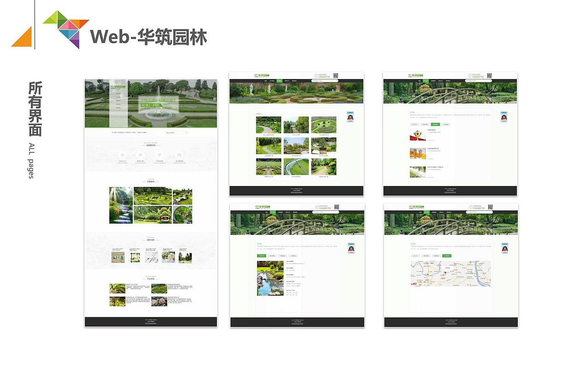
Task: Click QQ penguin icon on pond photo page
Action: (351, 248)
